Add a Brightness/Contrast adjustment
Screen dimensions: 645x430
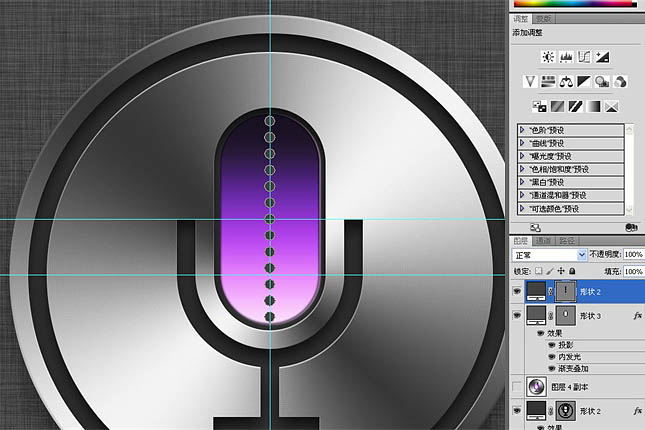click(x=548, y=57)
